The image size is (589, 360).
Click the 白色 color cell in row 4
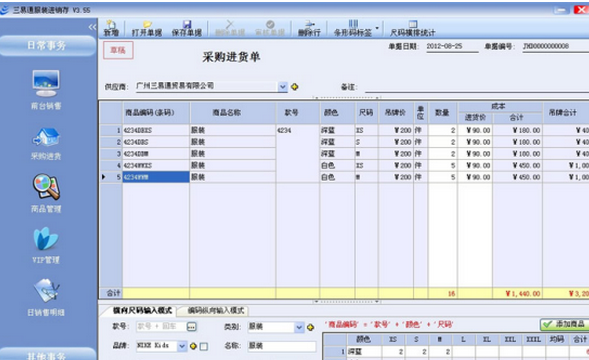pyautogui.click(x=337, y=165)
